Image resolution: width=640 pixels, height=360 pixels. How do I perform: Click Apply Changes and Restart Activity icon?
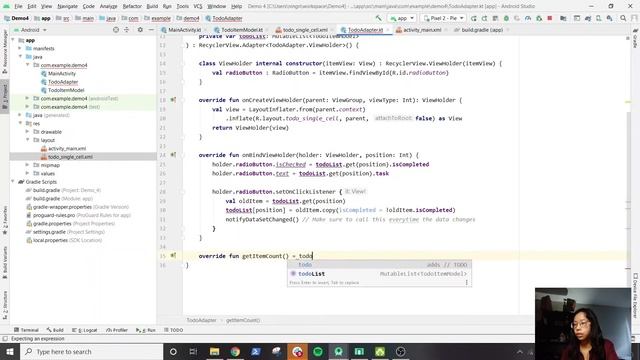click(484, 18)
